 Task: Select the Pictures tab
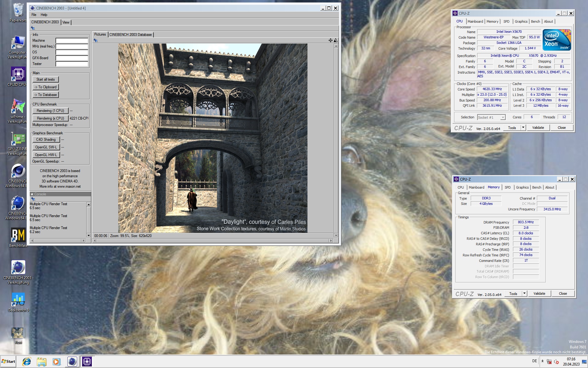[x=100, y=34]
